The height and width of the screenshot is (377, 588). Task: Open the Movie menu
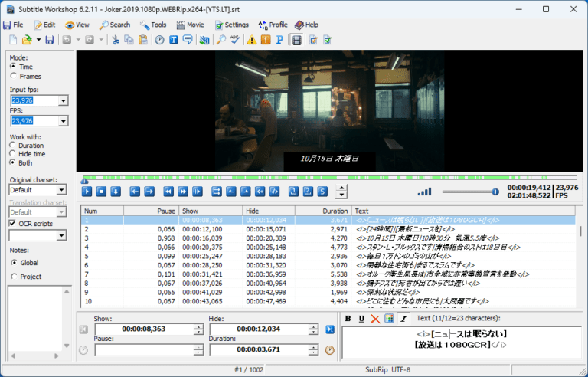point(191,25)
